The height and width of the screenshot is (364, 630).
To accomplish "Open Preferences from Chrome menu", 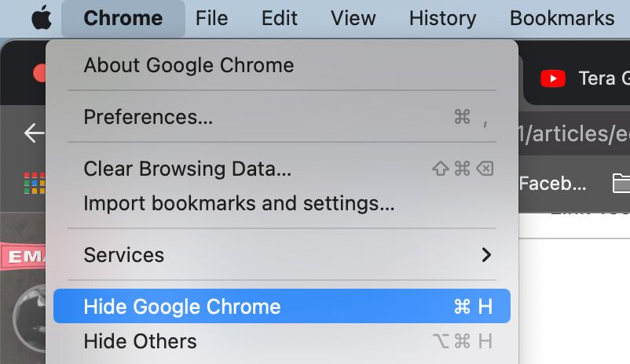I will click(148, 118).
